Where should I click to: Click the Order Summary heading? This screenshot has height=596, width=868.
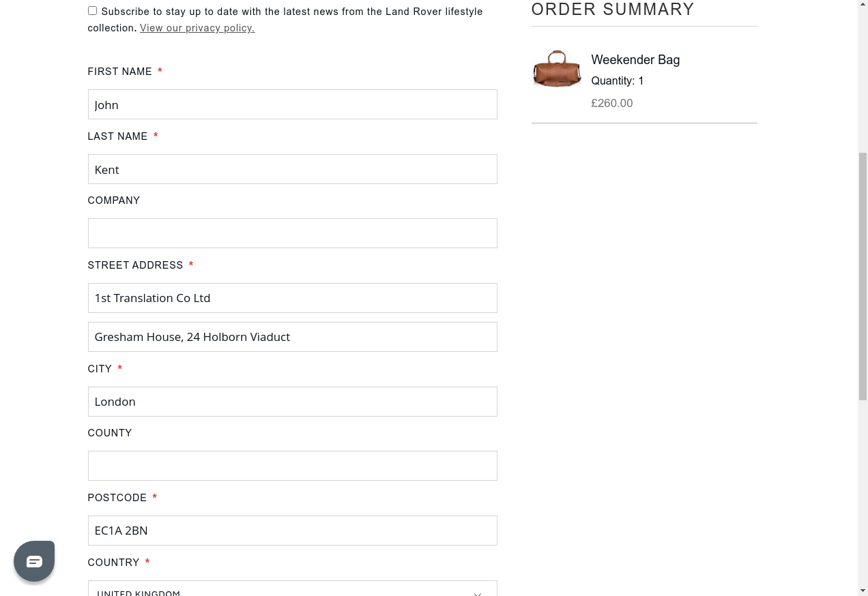click(613, 10)
